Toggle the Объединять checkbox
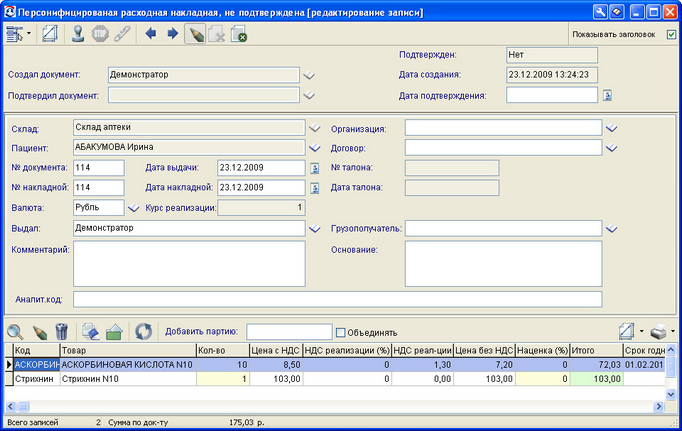This screenshot has height=431, width=682. (341, 333)
